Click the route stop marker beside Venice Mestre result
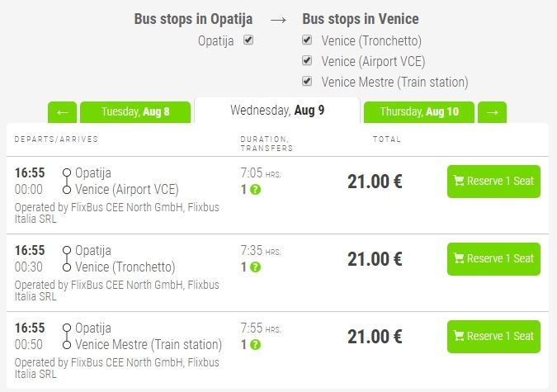Image resolution: width=557 pixels, height=392 pixels. coord(67,345)
